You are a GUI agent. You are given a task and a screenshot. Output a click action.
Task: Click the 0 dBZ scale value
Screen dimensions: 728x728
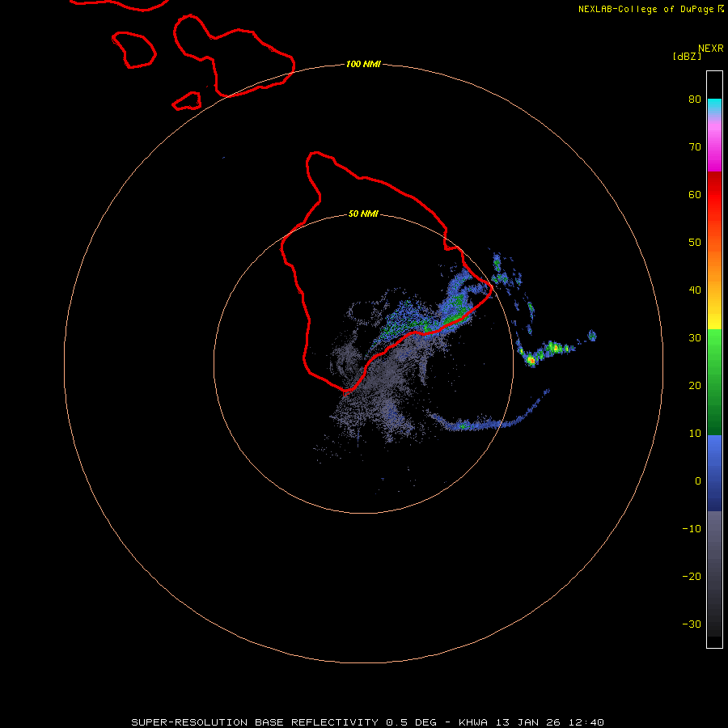tap(698, 481)
